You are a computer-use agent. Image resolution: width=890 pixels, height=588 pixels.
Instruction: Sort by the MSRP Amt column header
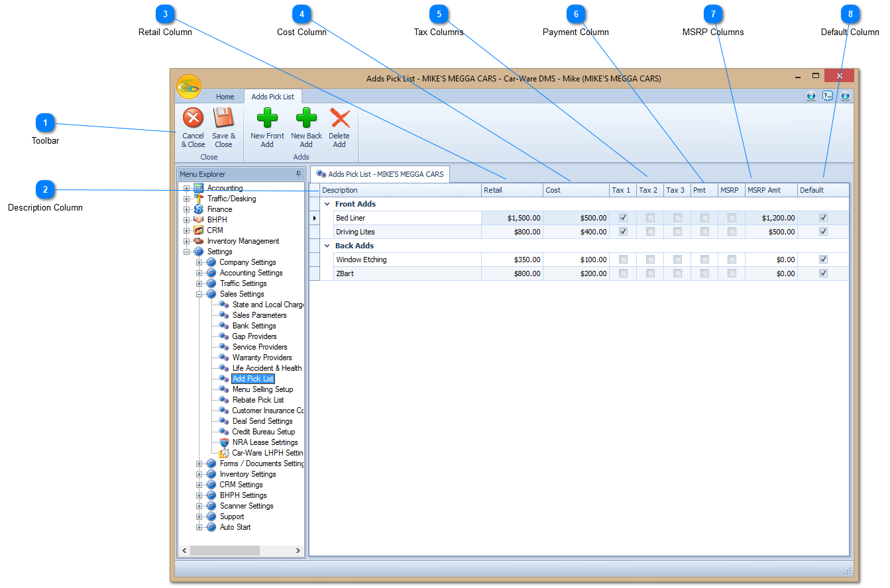coord(771,190)
